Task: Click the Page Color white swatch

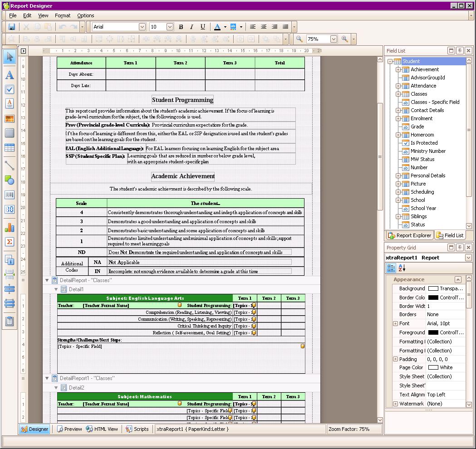Action: (x=433, y=367)
